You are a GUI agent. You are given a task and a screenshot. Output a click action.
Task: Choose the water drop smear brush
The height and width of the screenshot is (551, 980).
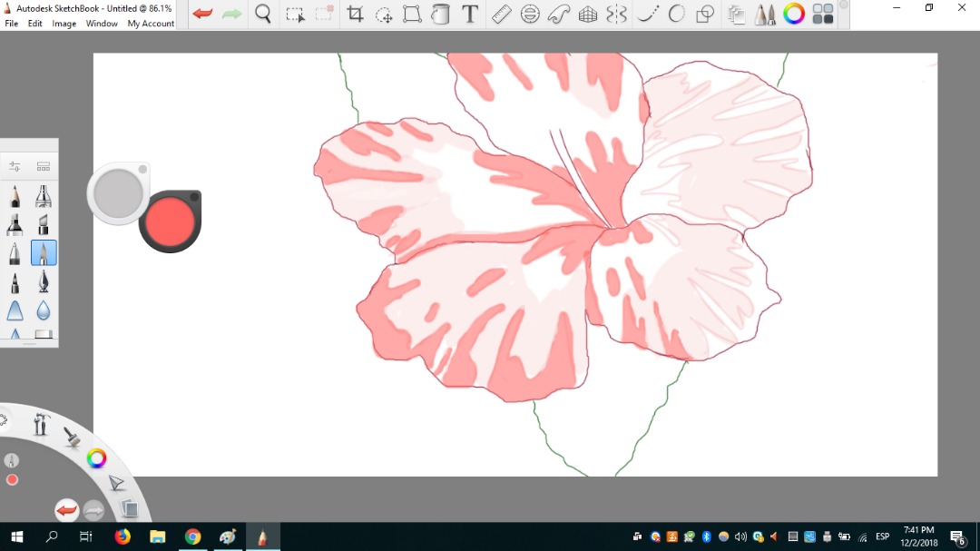point(44,310)
